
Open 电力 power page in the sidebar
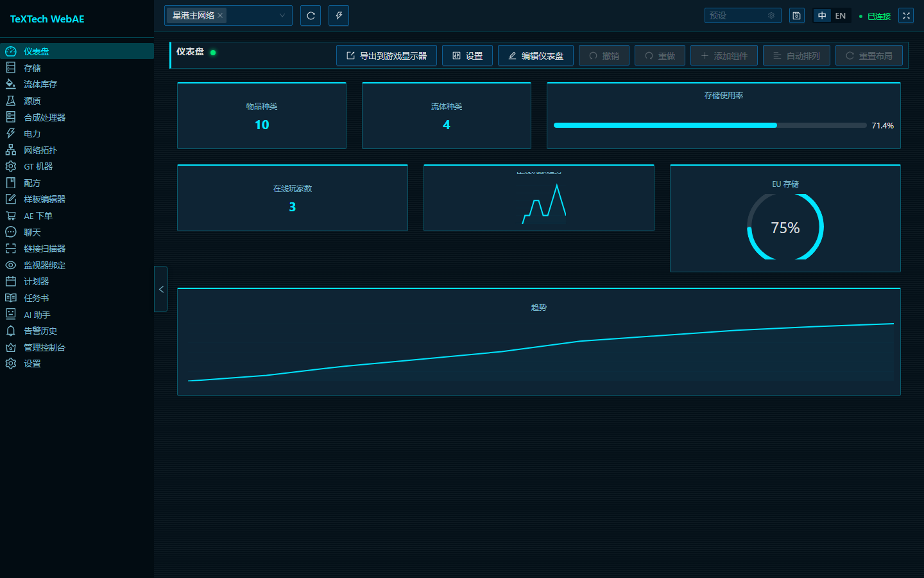coord(77,134)
